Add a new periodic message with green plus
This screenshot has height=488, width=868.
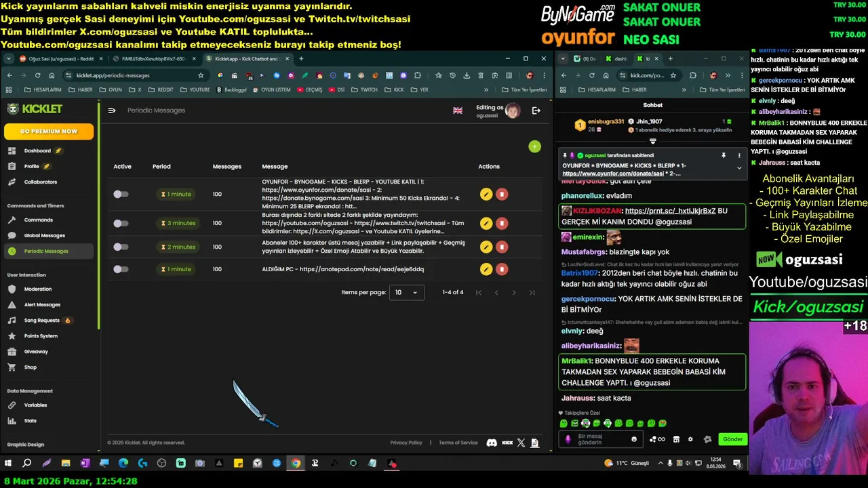coord(534,146)
